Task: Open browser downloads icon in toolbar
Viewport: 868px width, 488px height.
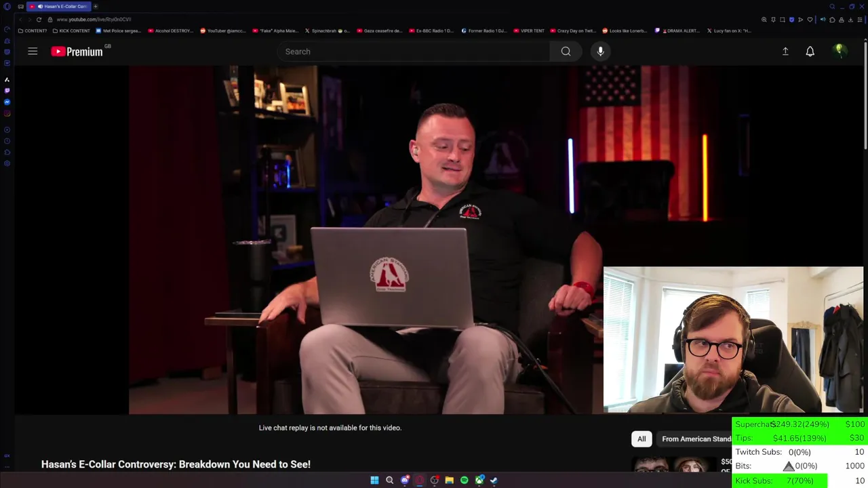Action: (850, 20)
